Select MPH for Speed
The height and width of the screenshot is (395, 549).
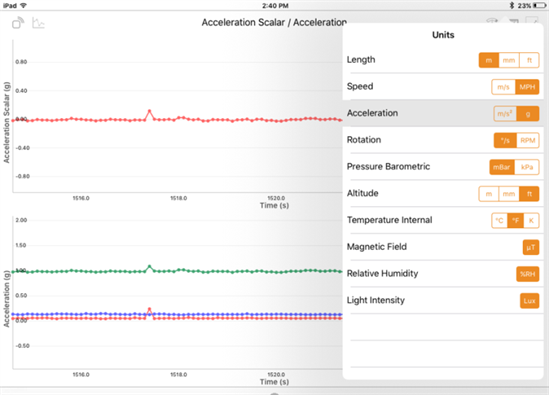click(x=527, y=87)
